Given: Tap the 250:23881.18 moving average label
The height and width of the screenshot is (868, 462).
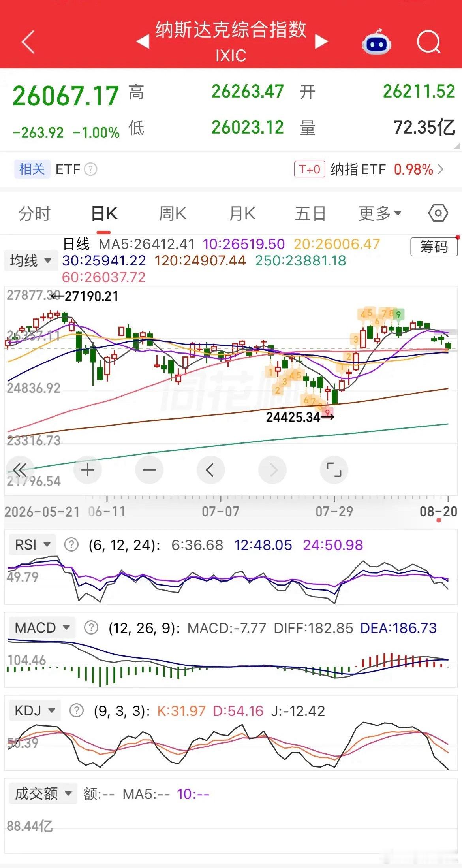Looking at the screenshot, I should 300,261.
